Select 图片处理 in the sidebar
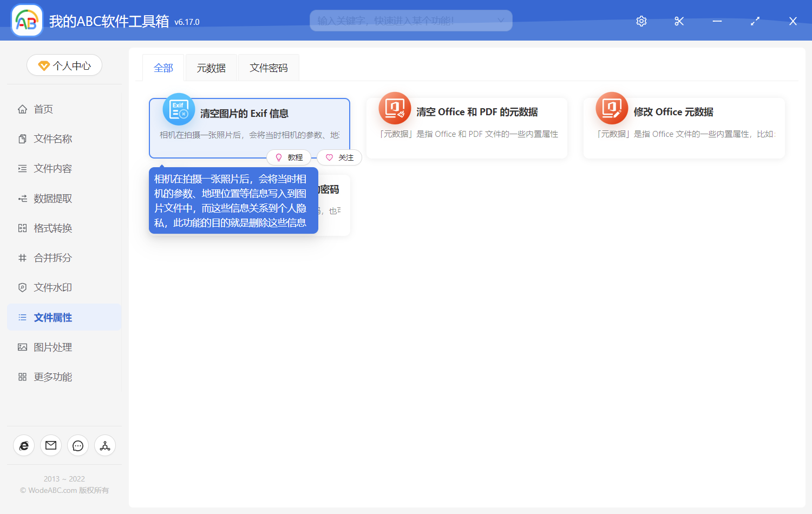This screenshot has width=812, height=514. point(53,347)
